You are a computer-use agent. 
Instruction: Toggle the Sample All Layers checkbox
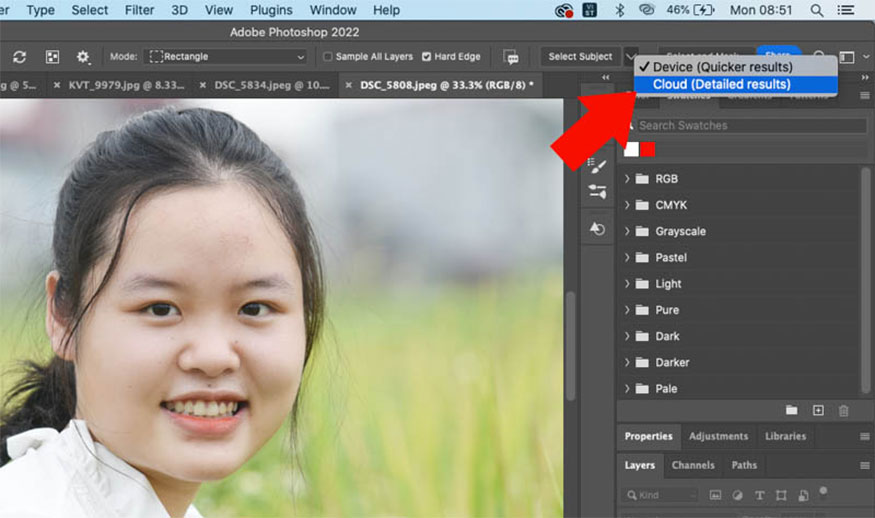pyautogui.click(x=328, y=56)
